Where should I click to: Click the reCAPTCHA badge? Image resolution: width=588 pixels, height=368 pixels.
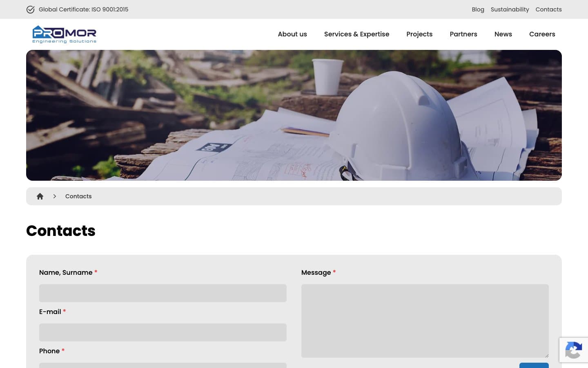tap(574, 350)
